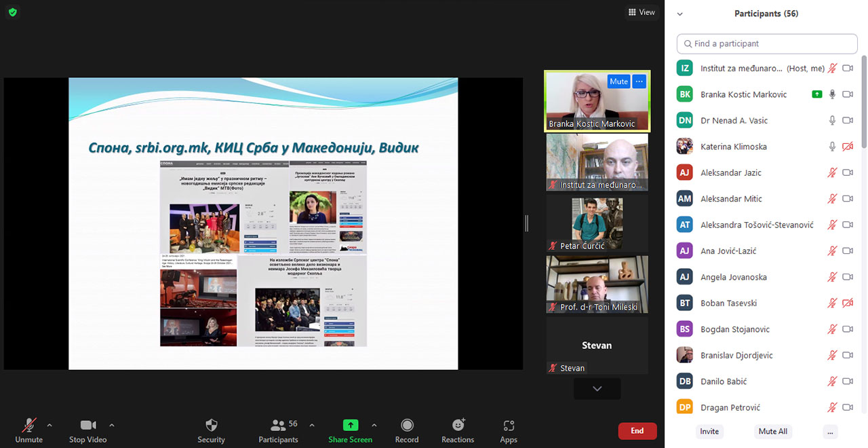
Task: Toggle Dr Nenad A. Vasic's microphone icon
Action: coord(832,120)
